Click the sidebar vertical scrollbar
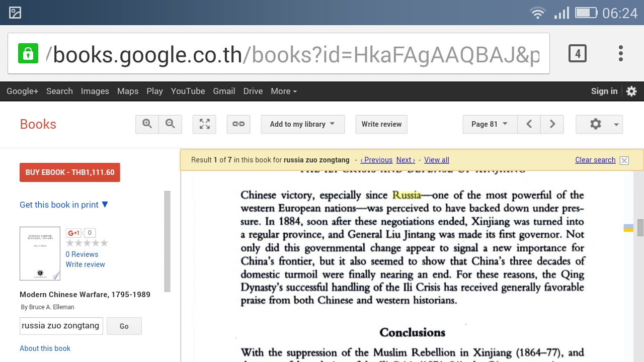The image size is (644, 362). click(x=168, y=241)
